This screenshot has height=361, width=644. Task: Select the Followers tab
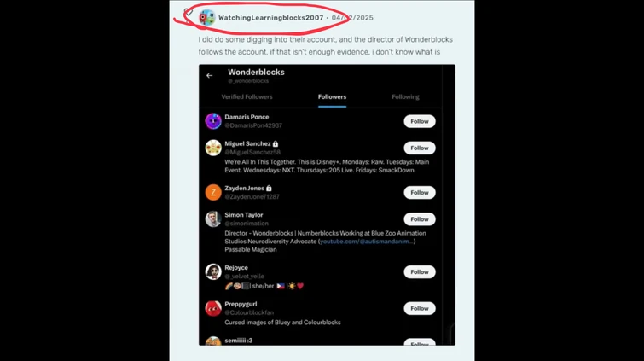pos(332,97)
